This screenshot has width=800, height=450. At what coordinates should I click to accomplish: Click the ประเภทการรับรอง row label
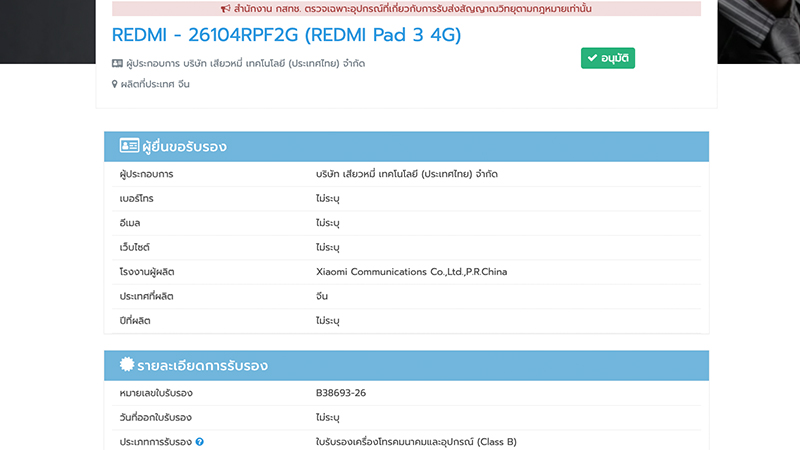point(156,442)
